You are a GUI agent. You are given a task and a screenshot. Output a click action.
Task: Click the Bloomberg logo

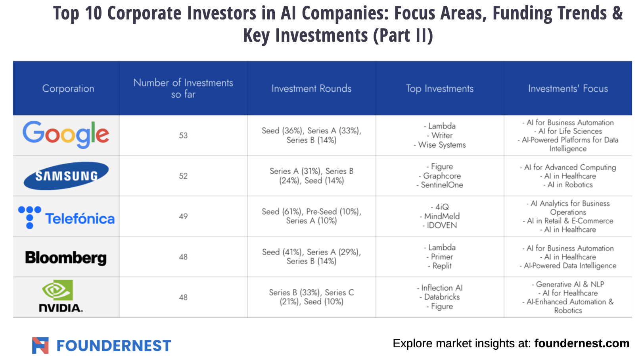tap(66, 258)
